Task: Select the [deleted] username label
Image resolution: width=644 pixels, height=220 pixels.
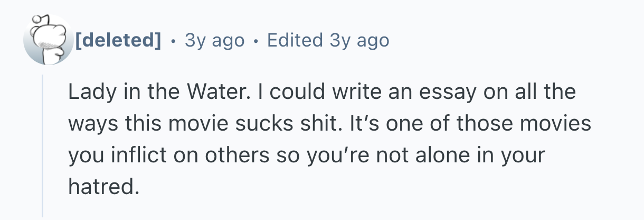Action: coord(118,40)
